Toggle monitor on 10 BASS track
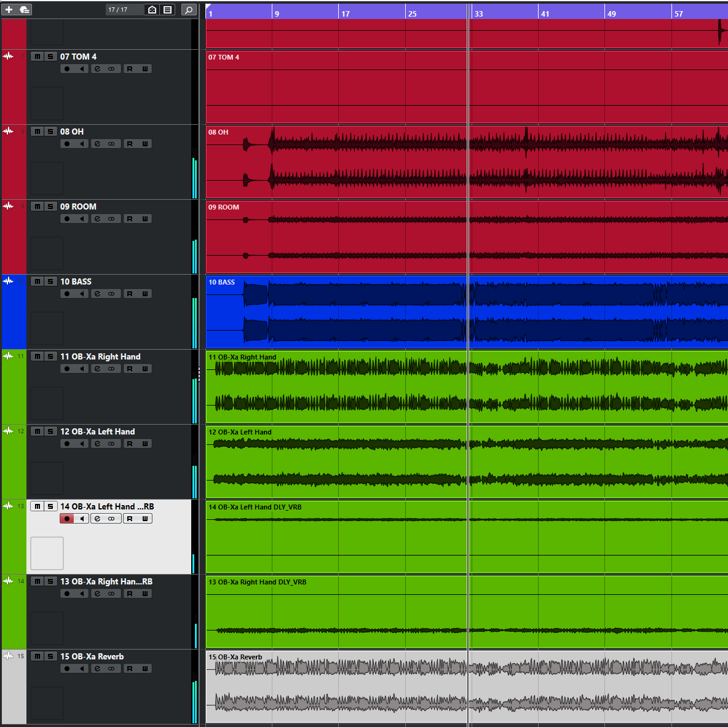Viewport: 728px width, 727px height. click(82, 294)
